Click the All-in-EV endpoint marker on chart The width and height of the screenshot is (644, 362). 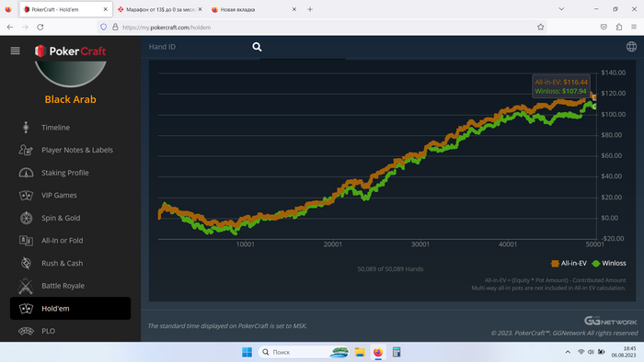594,97
